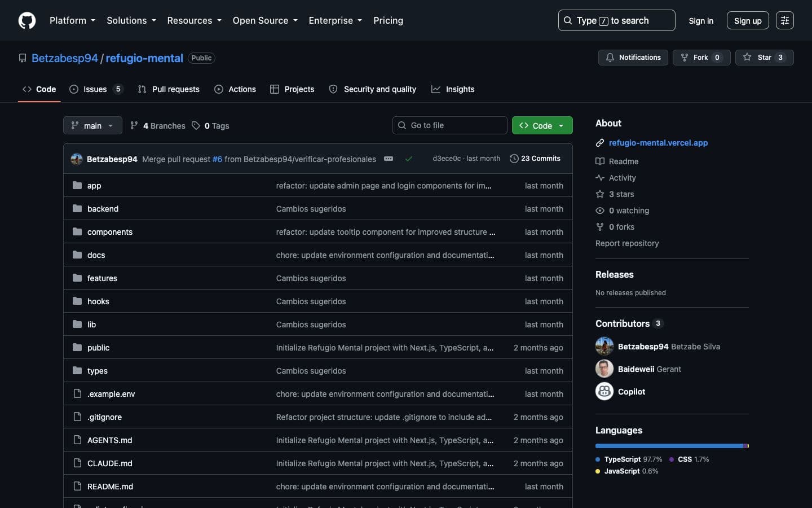Click the Readme book icon

tap(600, 161)
